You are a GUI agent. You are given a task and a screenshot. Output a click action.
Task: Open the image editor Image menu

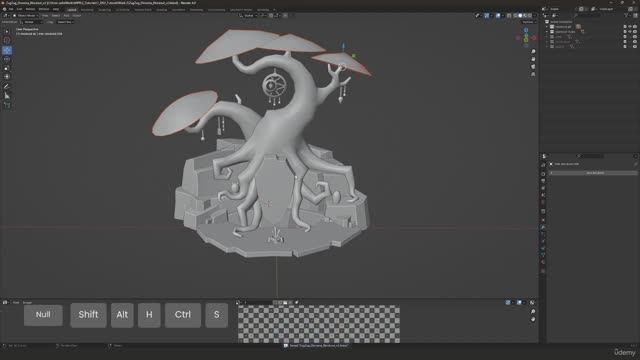click(x=27, y=302)
